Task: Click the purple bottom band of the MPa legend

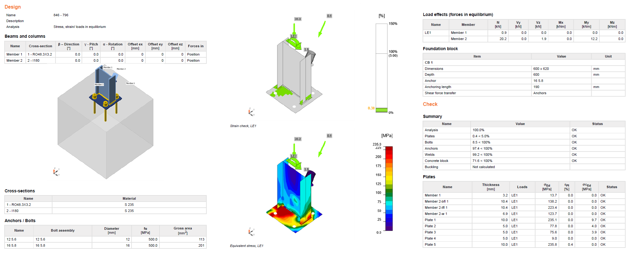Action: (389, 228)
